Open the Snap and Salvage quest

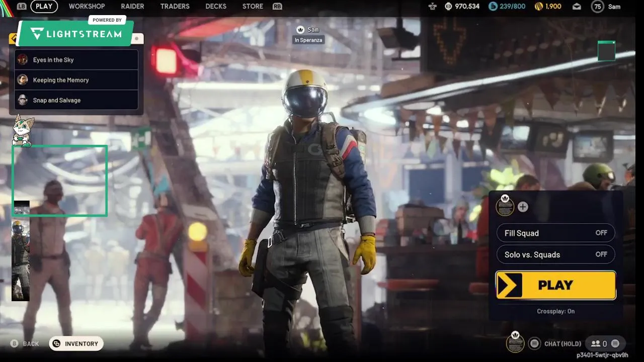pos(76,100)
